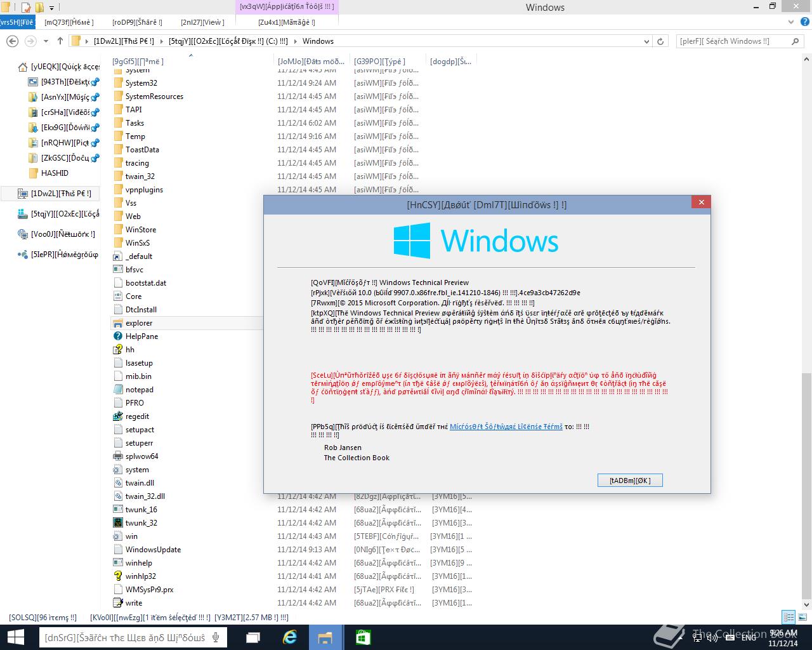Select the notepad application icon
The height and width of the screenshot is (650, 812).
coord(117,390)
